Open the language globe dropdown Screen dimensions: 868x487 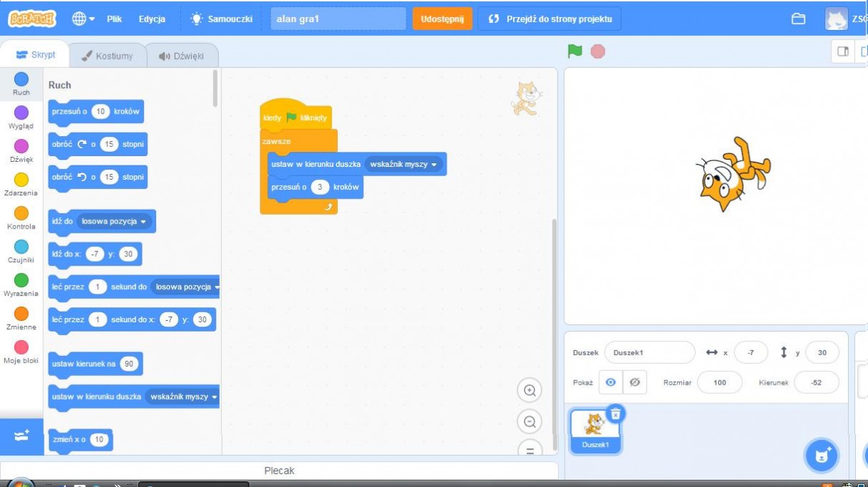pyautogui.click(x=83, y=19)
